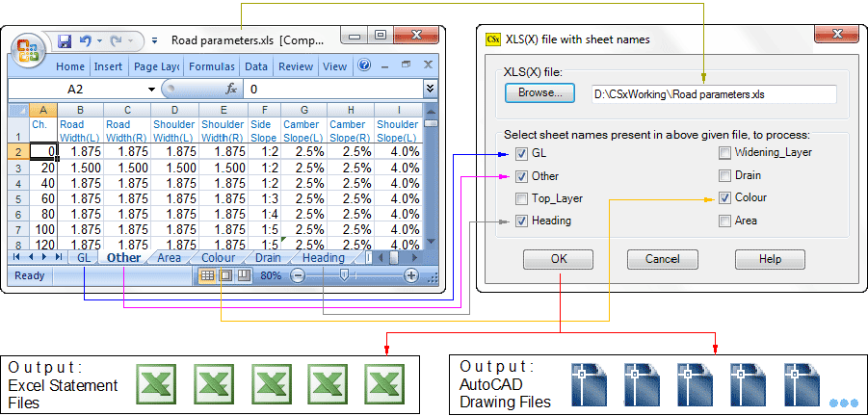Toggle the Colour sheet checkbox
The height and width of the screenshot is (416, 868).
724,198
